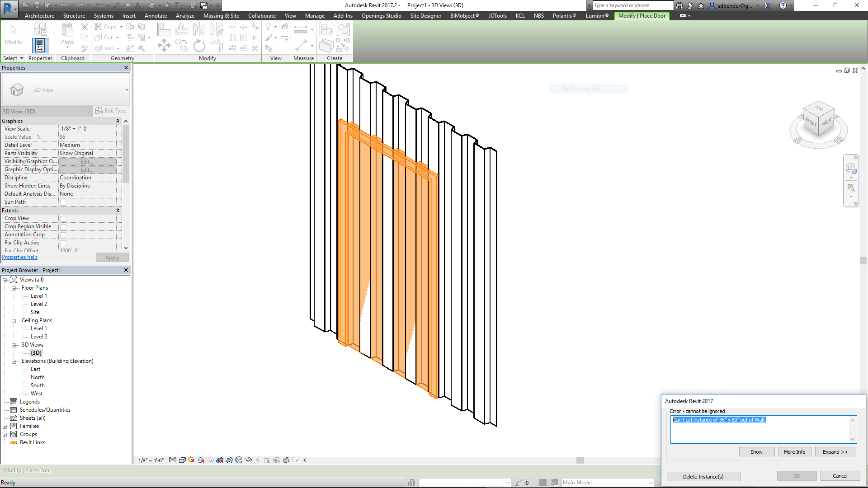The image size is (868, 488).
Task: Expand the Groups tree node
Action: [5, 435]
